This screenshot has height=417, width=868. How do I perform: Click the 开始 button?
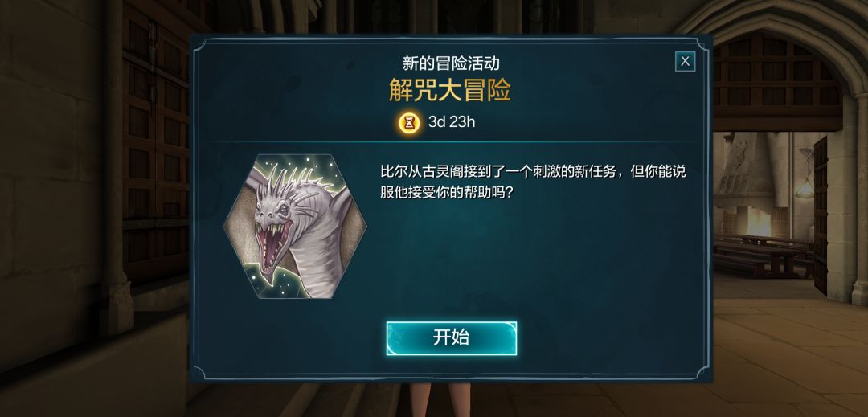[451, 338]
